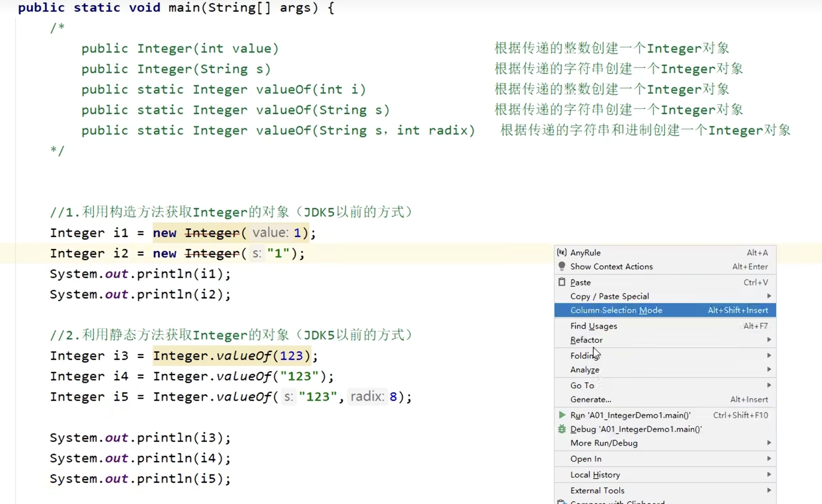Choose Generate... from context menu
This screenshot has width=822, height=504.
pos(590,399)
